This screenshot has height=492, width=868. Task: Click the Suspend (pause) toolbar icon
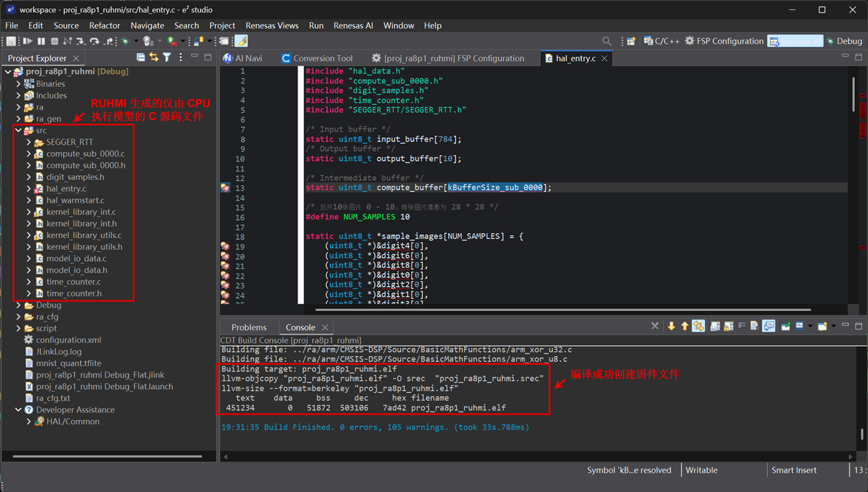coord(41,41)
